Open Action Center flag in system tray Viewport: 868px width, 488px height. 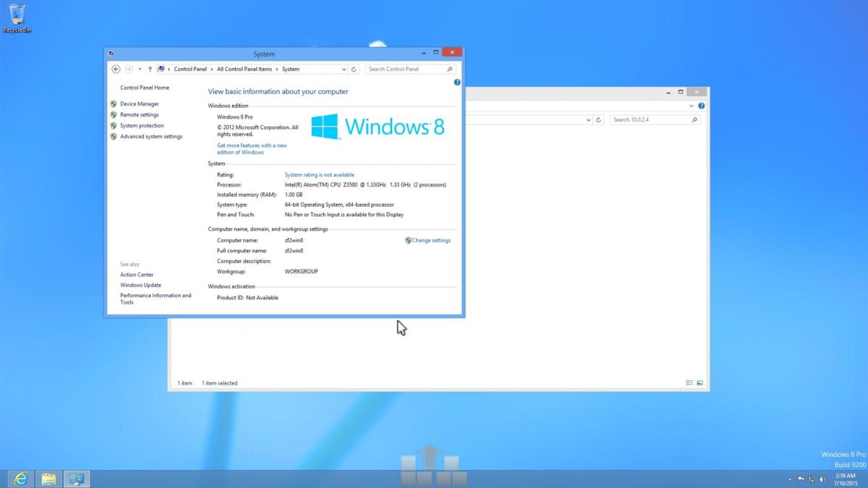pos(801,479)
